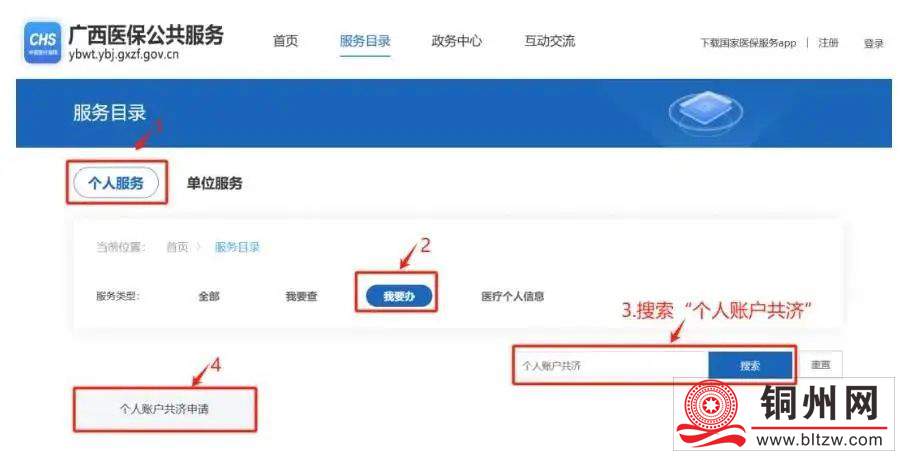Select the 个人服务 tab
The width and height of the screenshot is (900, 456).
(116, 183)
